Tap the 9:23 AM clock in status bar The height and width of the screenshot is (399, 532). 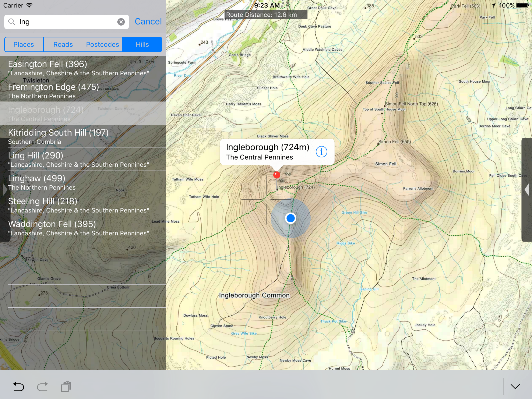tap(267, 5)
